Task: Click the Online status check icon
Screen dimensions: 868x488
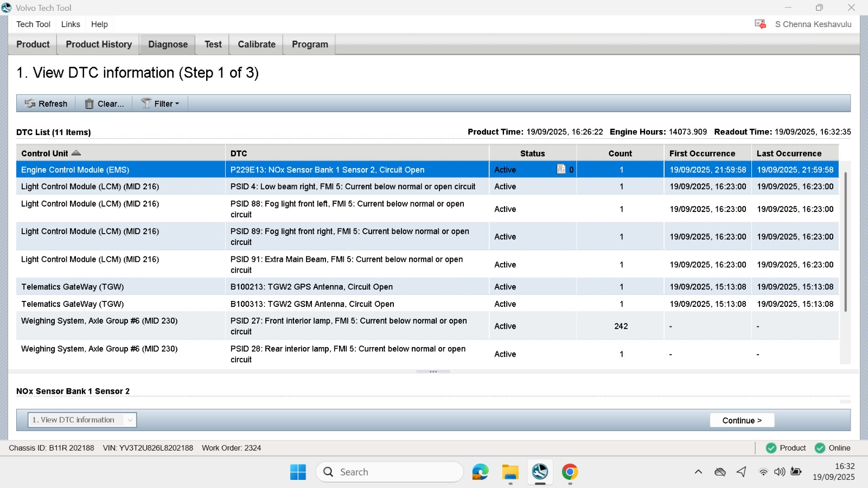Action: [x=820, y=448]
